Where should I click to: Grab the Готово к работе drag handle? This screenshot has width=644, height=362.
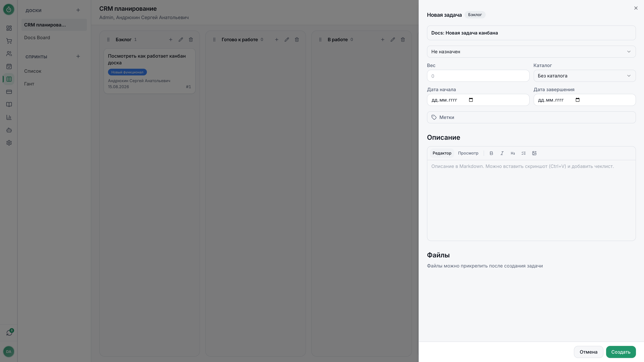tap(214, 40)
